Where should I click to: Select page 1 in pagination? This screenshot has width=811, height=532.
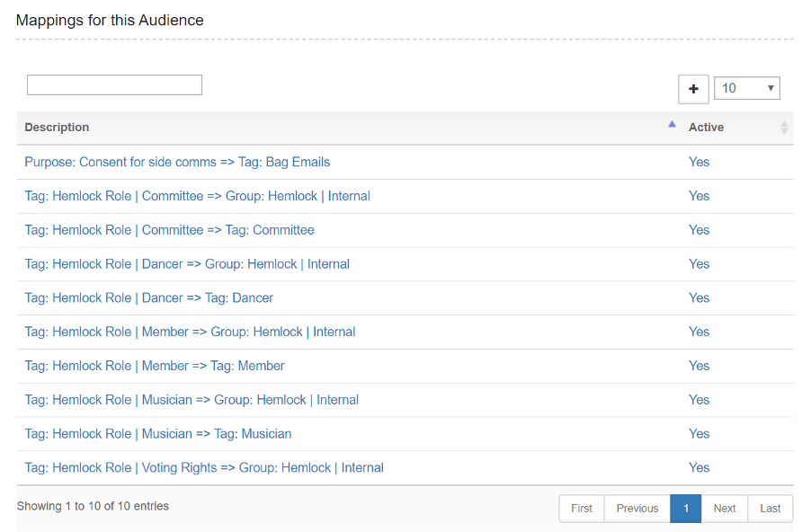pos(685,509)
